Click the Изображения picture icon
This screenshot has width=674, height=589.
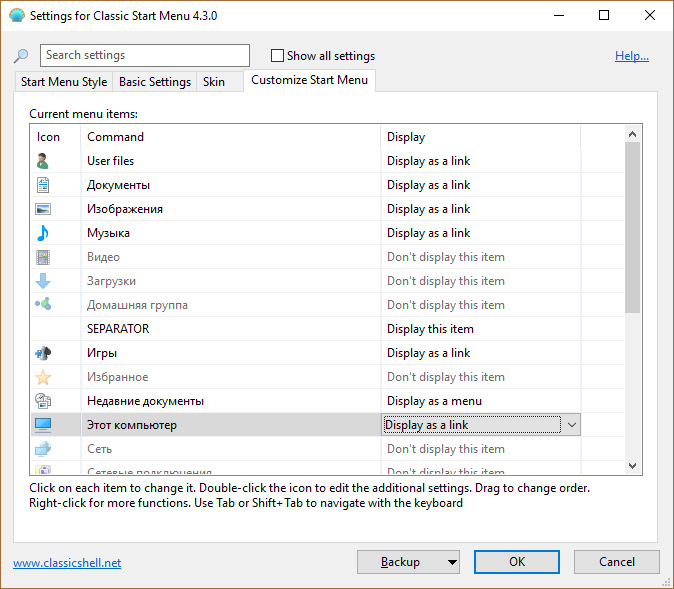click(43, 209)
